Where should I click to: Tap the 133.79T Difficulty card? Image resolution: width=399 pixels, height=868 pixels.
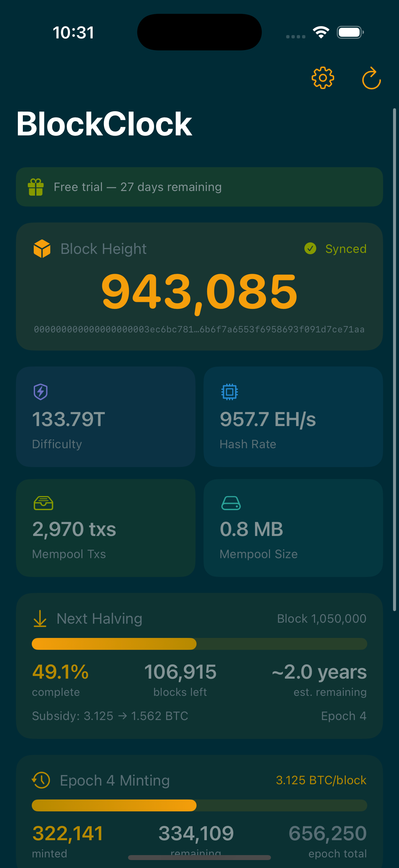(x=106, y=417)
